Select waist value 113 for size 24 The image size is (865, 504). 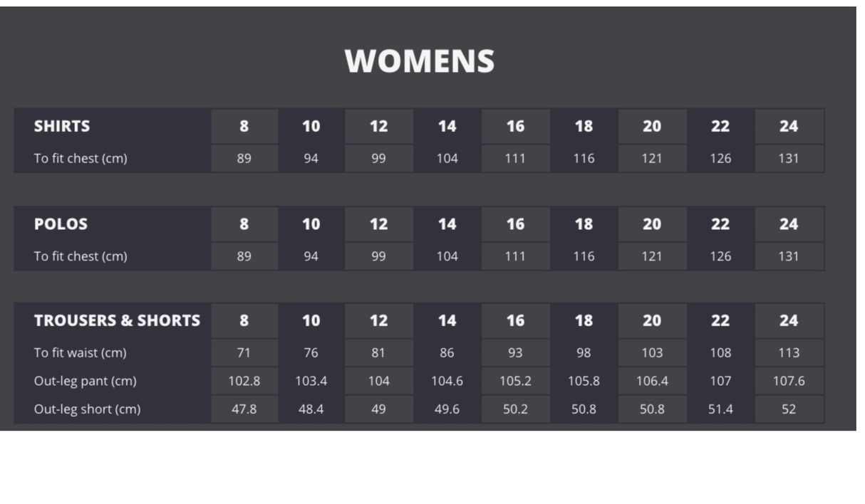click(788, 352)
